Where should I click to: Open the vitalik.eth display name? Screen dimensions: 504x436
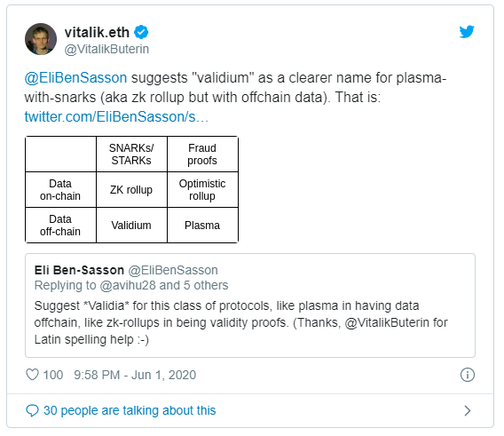pyautogui.click(x=97, y=32)
